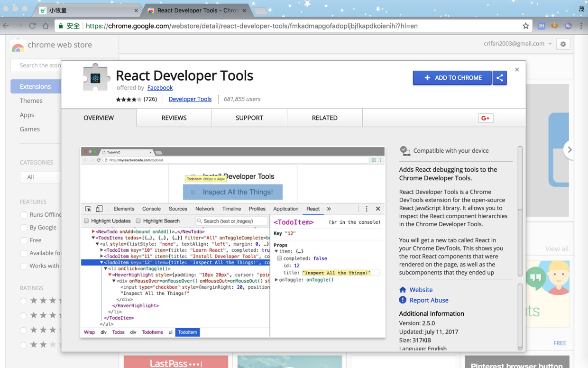Viewport: 588px width, 368px height.
Task: Click the Add to Chrome button
Action: [452, 78]
